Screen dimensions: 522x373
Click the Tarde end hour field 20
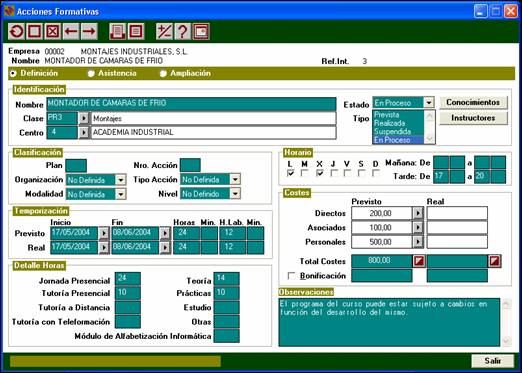coord(482,177)
